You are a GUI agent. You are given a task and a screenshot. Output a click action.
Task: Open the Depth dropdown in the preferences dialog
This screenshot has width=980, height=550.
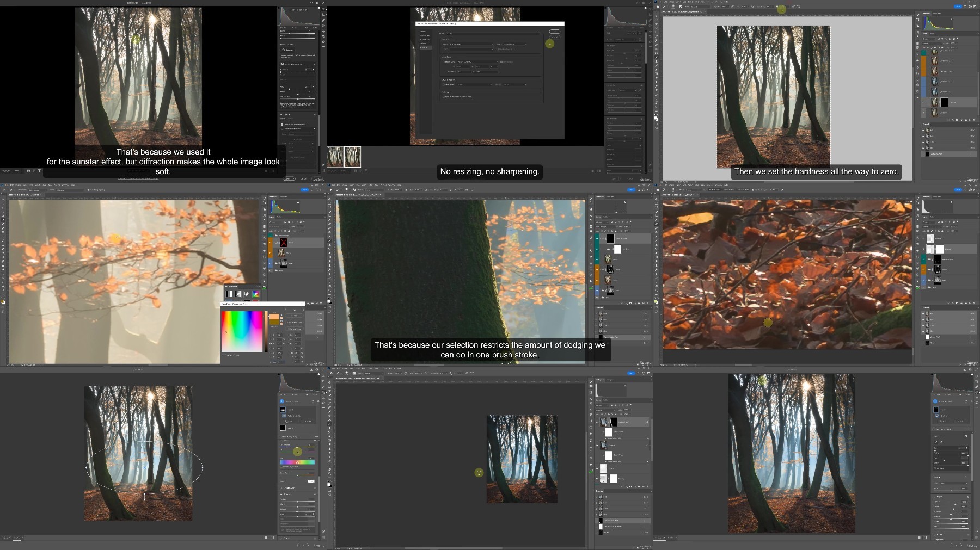click(515, 44)
